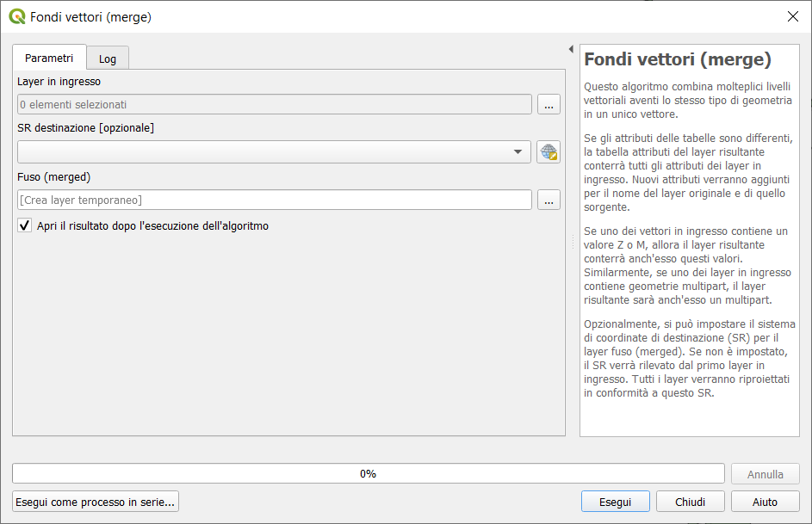
Task: Click the splitter handle beside the help panel
Action: click(573, 245)
